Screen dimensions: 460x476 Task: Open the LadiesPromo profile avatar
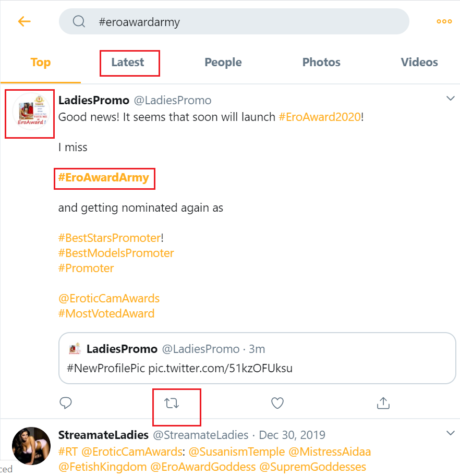[x=30, y=114]
